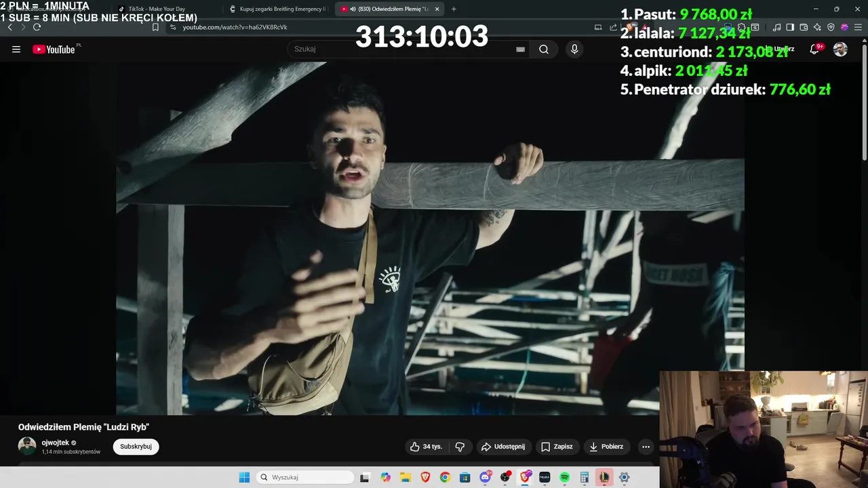This screenshot has height=488, width=868.
Task: Close the Odwiedziłem Plemię tab
Action: point(437,9)
